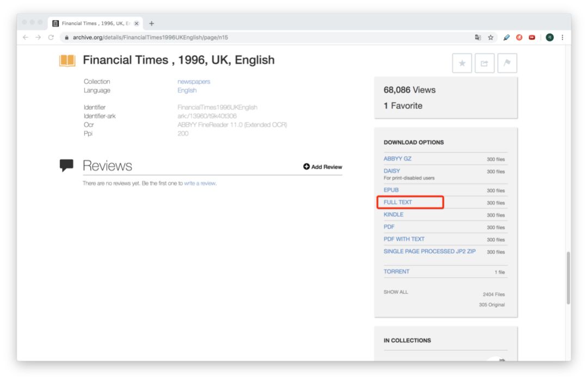Download the EPUB format
The height and width of the screenshot is (381, 588).
(391, 190)
